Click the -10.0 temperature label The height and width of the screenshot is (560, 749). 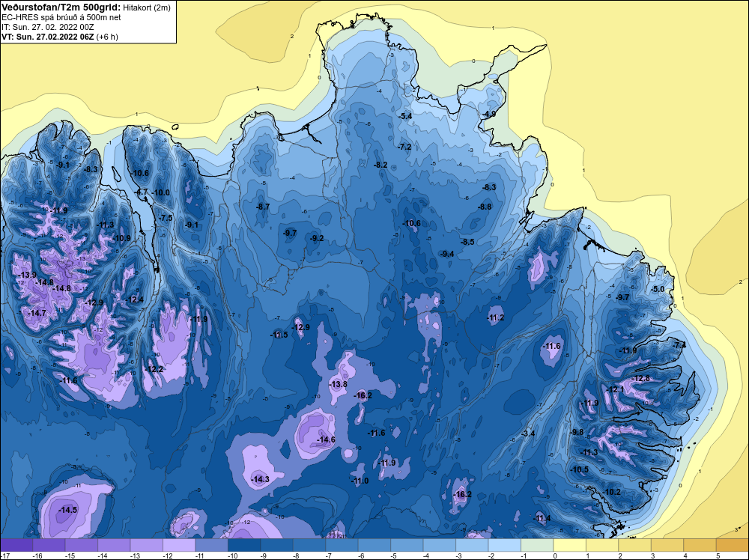(x=161, y=193)
